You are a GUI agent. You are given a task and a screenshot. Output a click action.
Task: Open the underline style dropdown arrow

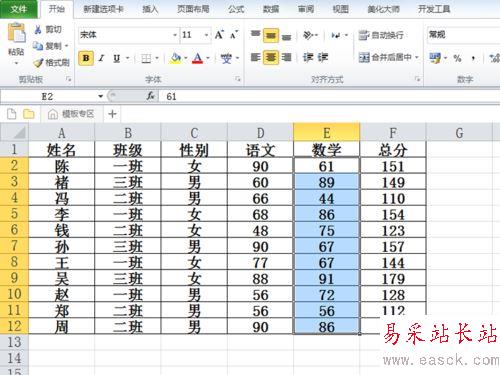(128, 59)
